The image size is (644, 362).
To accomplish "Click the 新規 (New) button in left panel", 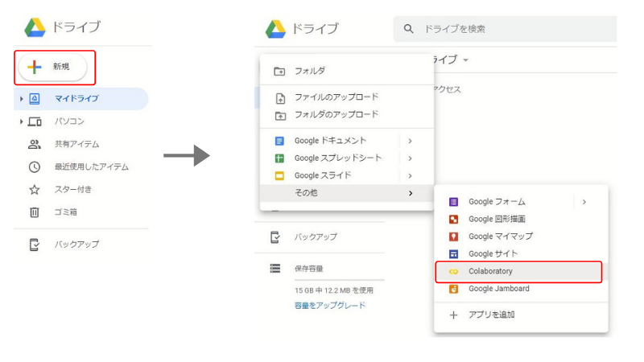I will [52, 67].
